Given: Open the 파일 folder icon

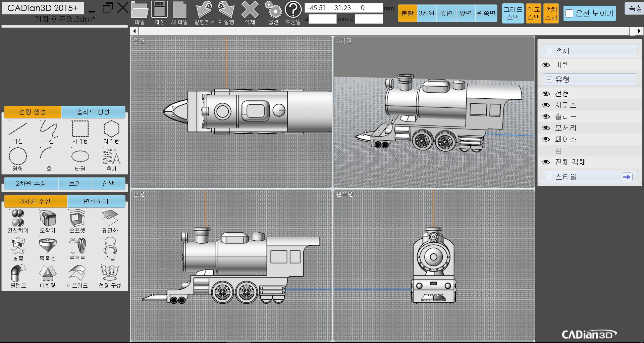Looking at the screenshot, I should (140, 10).
